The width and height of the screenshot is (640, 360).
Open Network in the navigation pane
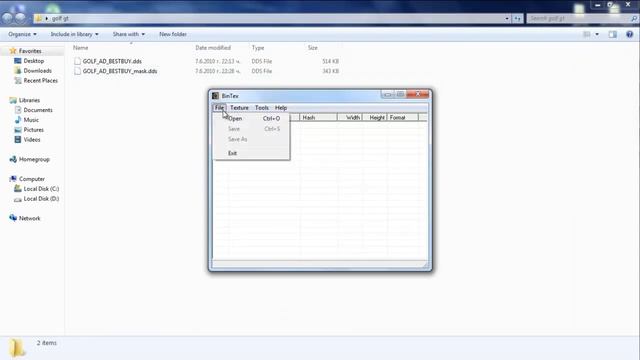[29, 218]
